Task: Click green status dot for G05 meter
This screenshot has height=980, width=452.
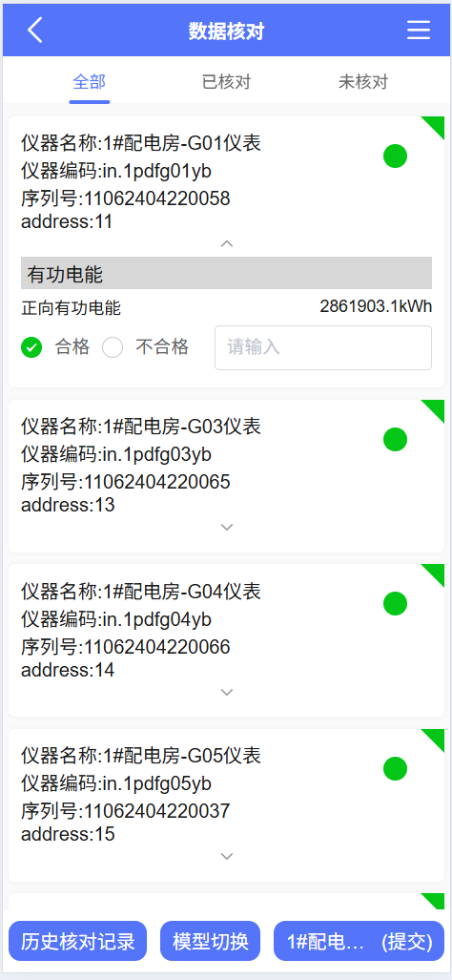Action: coord(395,769)
